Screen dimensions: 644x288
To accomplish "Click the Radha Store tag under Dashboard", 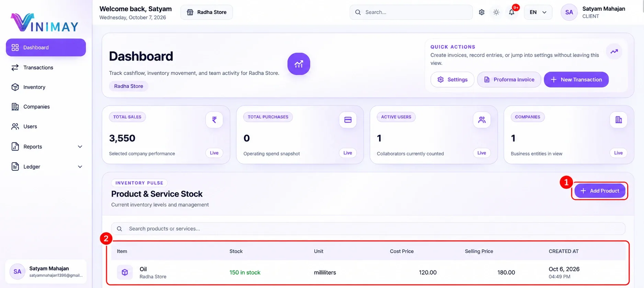I will coord(128,86).
